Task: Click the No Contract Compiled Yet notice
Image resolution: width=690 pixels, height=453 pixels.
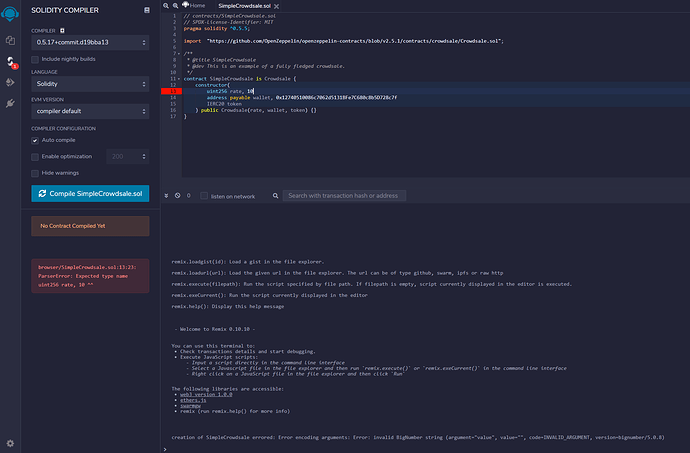Action: click(x=90, y=226)
